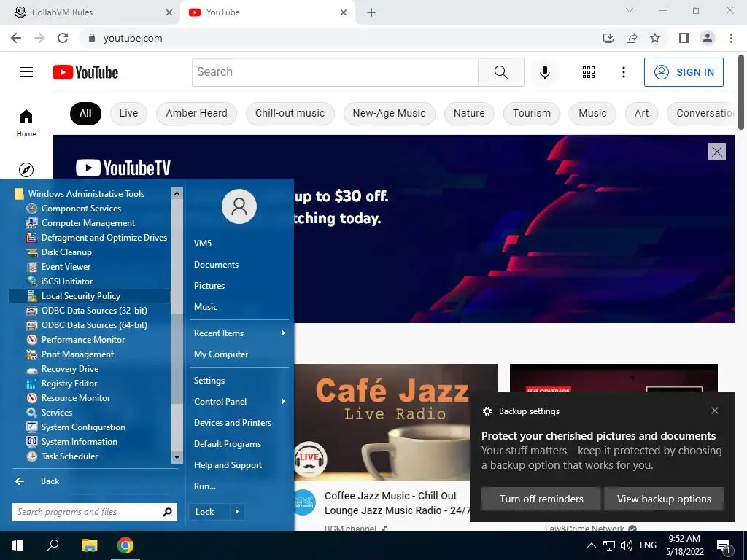Select the Tourism filter chip
Screen dimensions: 747x560
[x=532, y=113]
